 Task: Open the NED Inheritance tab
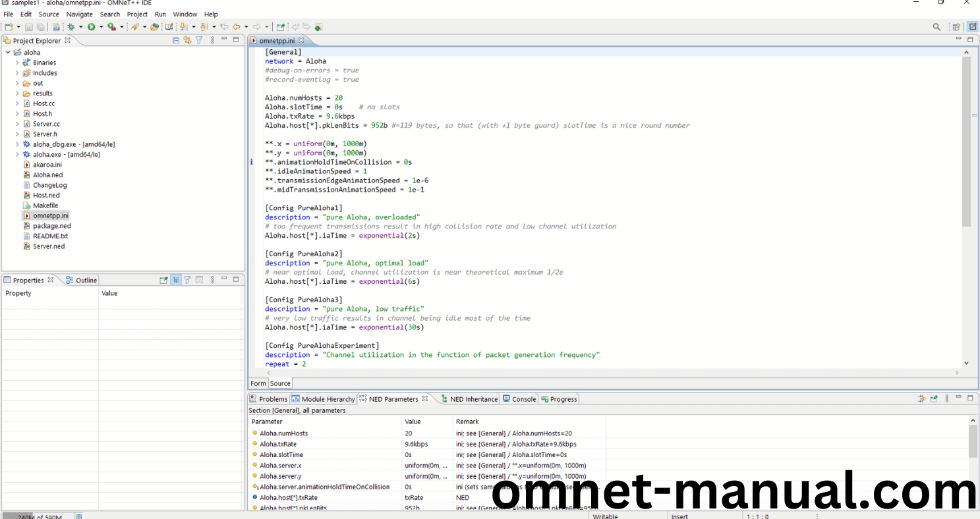[469, 399]
